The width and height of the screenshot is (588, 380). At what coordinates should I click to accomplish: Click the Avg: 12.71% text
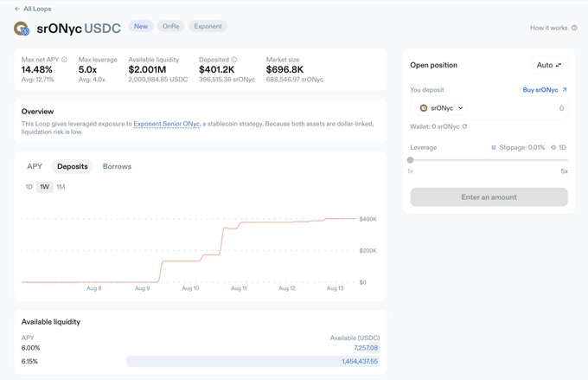tap(37, 80)
